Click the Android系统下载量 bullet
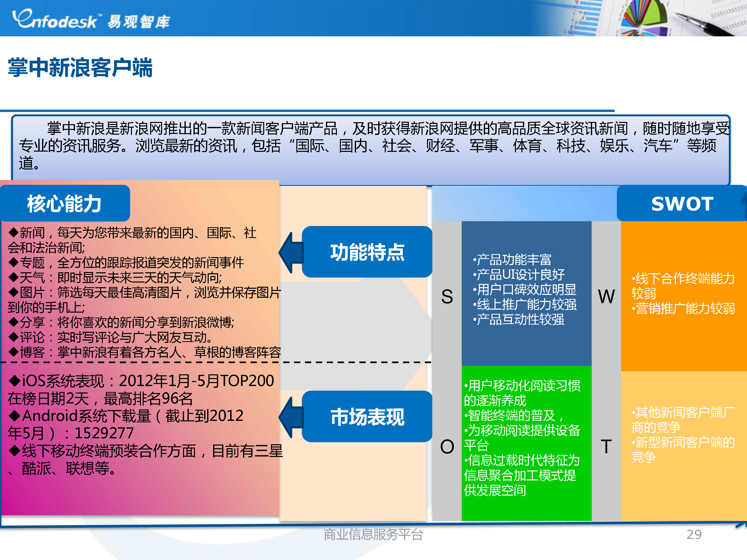This screenshot has height=560, width=747. (126, 424)
